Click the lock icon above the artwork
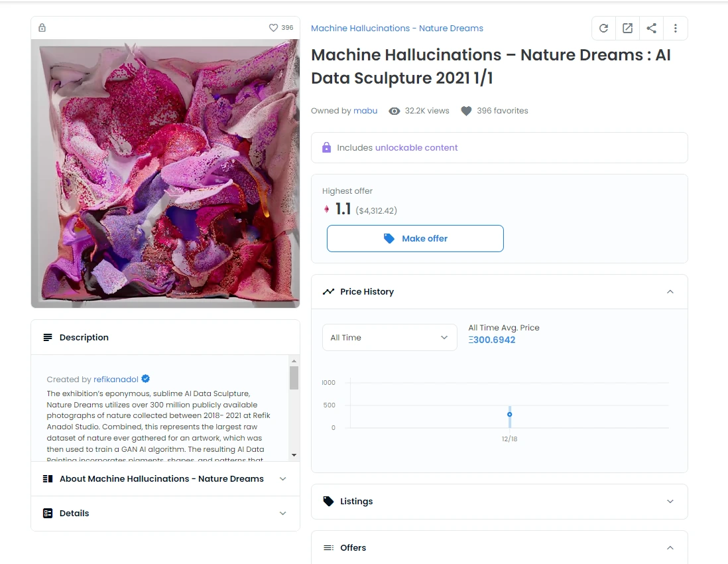 42,28
